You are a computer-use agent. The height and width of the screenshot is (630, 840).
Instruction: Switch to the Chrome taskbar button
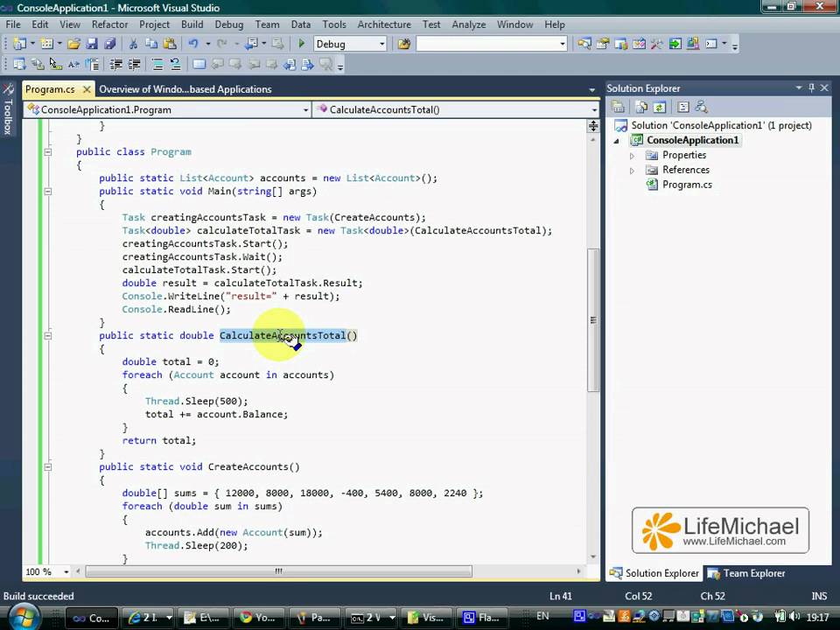click(x=260, y=618)
